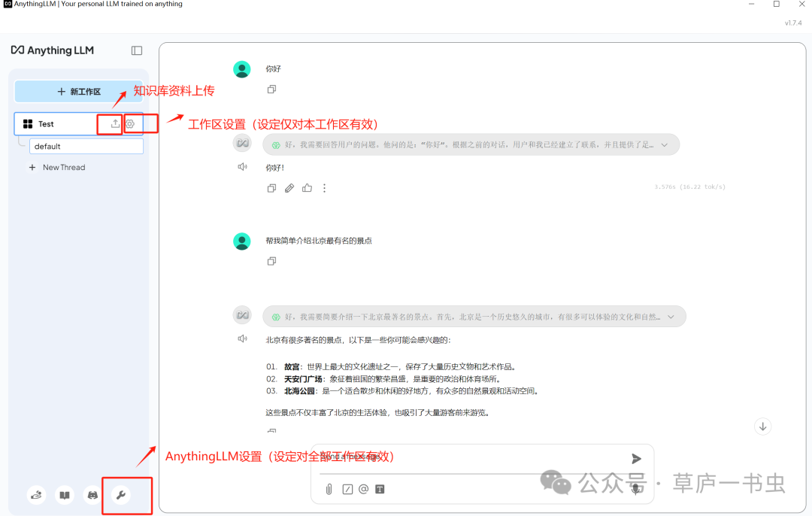
Task: Expand the second AI thought chevron
Action: 671,317
